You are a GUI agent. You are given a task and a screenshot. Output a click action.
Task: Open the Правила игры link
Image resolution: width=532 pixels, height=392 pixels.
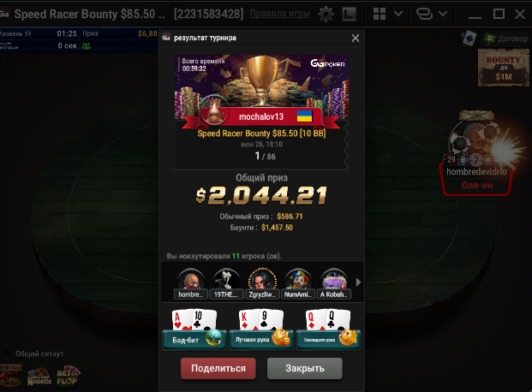[x=279, y=14]
